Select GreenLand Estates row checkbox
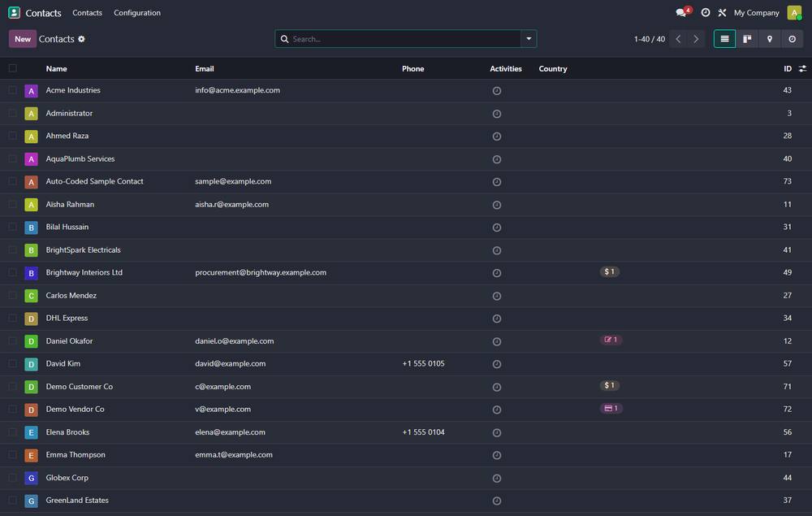The height and width of the screenshot is (516, 812). 13,501
